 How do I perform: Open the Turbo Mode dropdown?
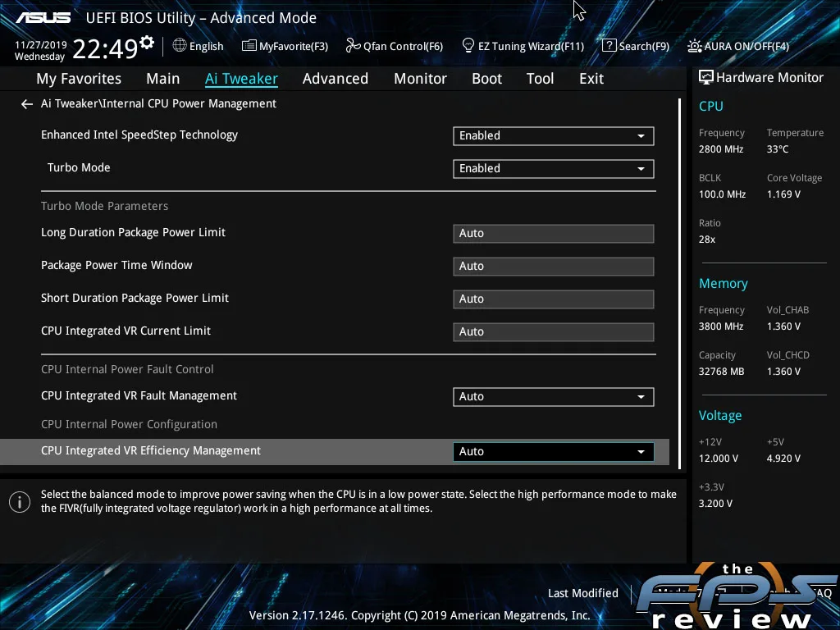pyautogui.click(x=554, y=169)
